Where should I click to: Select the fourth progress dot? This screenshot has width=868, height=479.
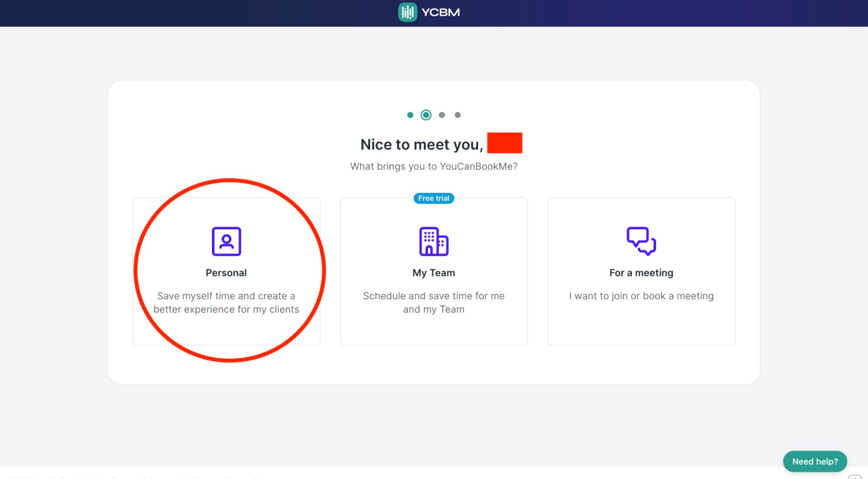point(457,115)
